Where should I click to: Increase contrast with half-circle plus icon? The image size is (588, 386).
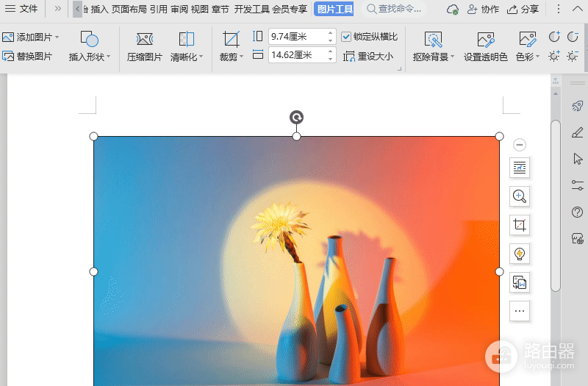click(554, 37)
